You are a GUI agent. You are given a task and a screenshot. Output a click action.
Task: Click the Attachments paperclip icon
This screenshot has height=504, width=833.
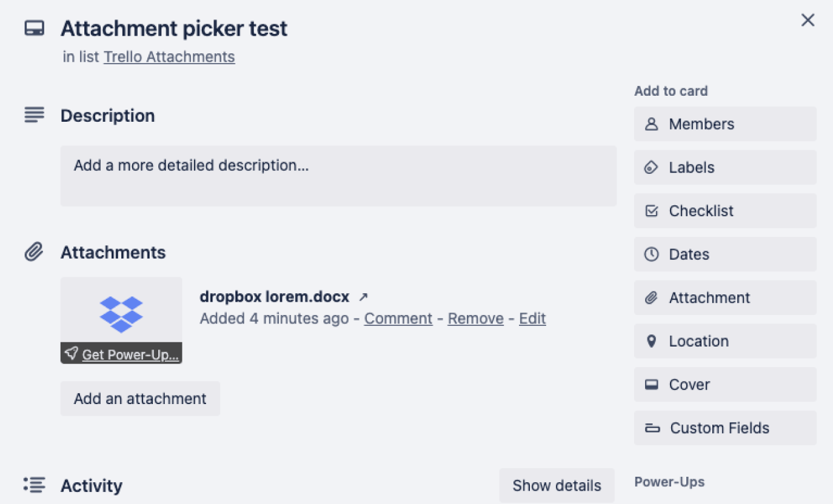pos(35,251)
